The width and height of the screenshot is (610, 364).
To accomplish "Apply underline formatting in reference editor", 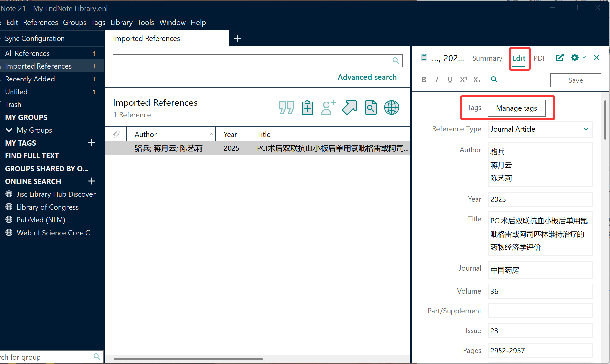I will coord(450,80).
